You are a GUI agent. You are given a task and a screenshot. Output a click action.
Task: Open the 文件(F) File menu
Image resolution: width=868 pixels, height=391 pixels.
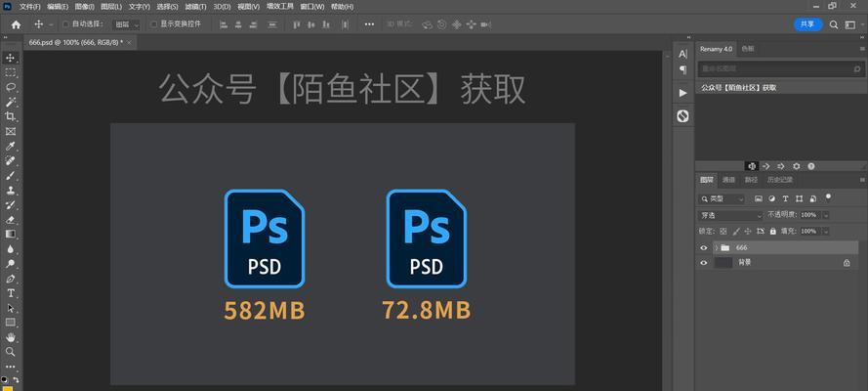(30, 7)
